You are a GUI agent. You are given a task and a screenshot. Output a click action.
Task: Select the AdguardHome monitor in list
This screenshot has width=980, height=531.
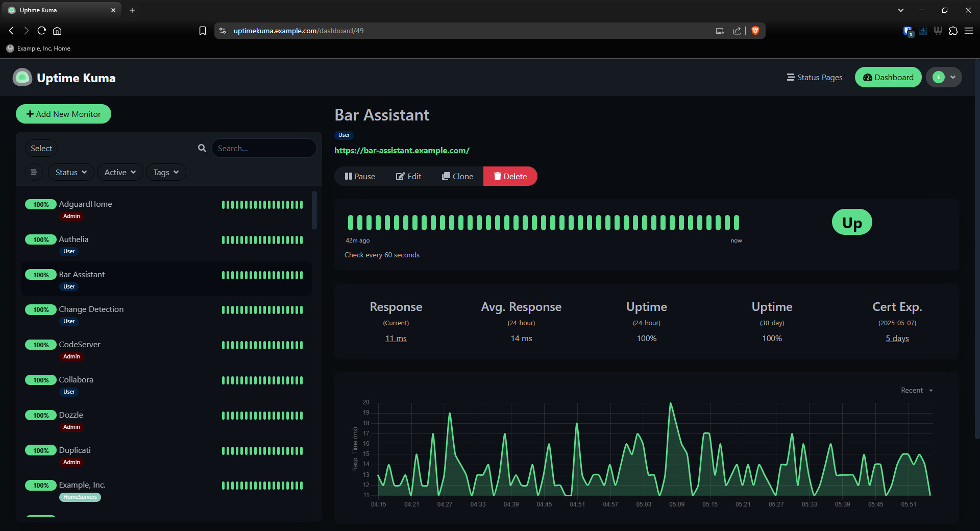(x=85, y=204)
